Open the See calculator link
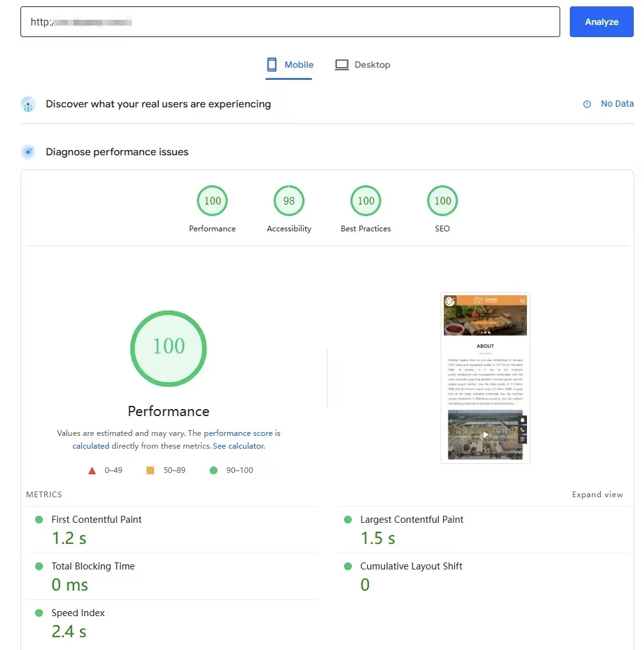This screenshot has height=650, width=644. click(238, 446)
